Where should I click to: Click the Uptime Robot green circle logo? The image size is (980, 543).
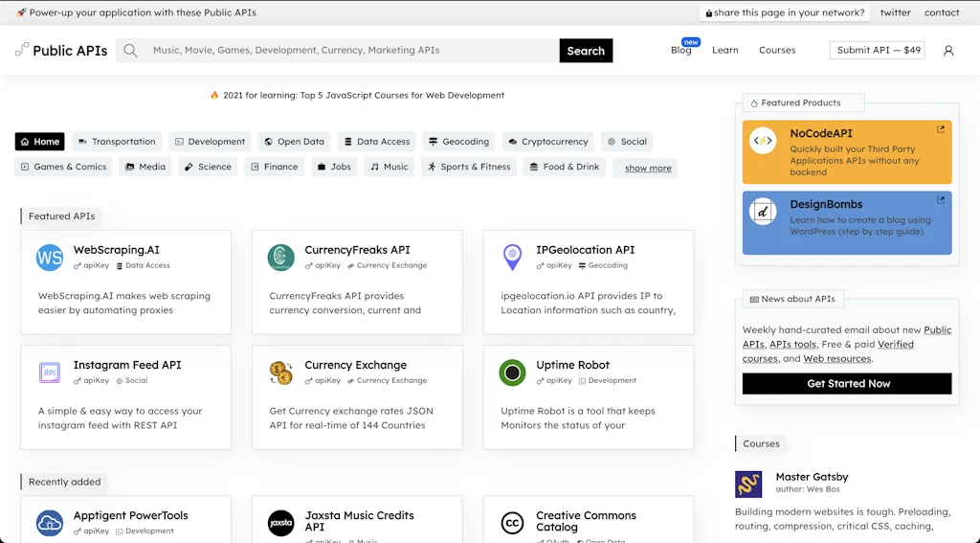(x=512, y=373)
